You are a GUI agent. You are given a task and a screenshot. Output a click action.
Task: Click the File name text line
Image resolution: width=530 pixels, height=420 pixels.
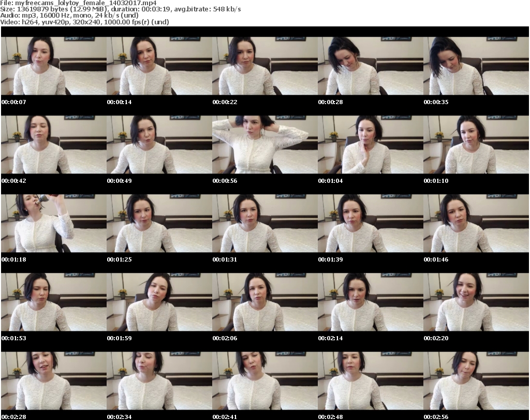(x=79, y=3)
